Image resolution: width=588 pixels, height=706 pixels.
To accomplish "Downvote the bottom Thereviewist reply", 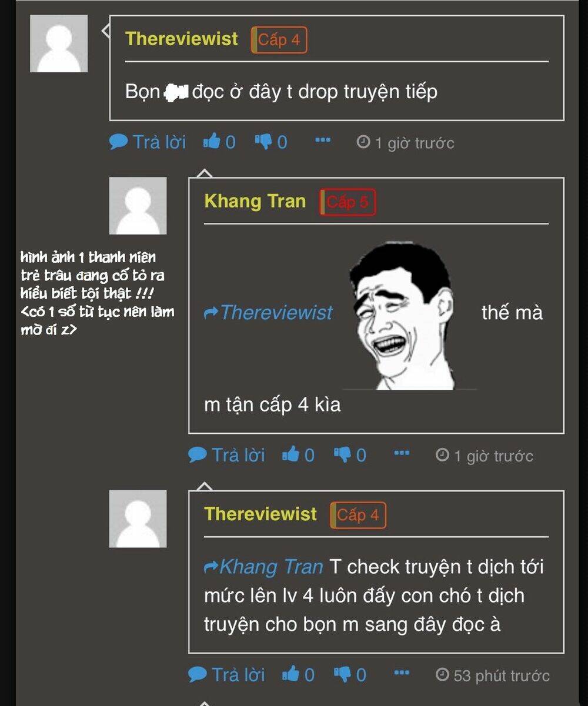I will tap(350, 674).
